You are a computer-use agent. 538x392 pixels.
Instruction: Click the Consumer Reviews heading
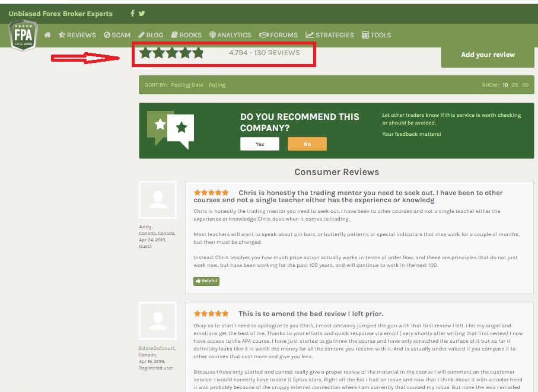point(336,172)
